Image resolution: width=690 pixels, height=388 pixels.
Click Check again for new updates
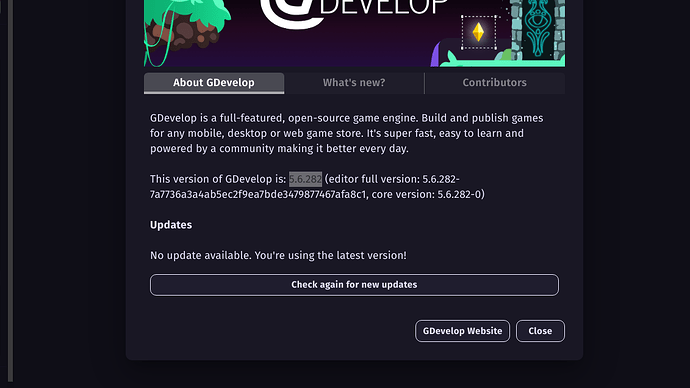click(x=354, y=285)
